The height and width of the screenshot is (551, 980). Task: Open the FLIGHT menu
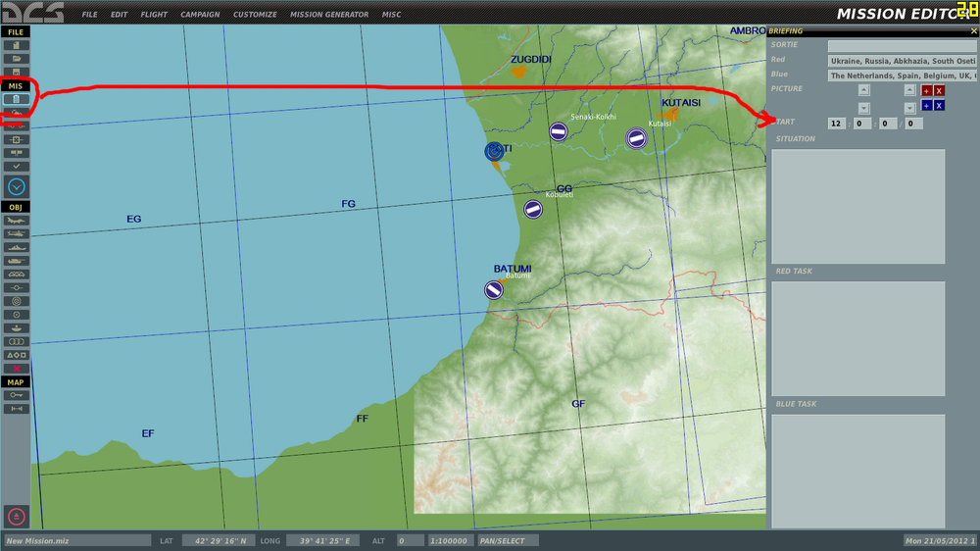[154, 15]
